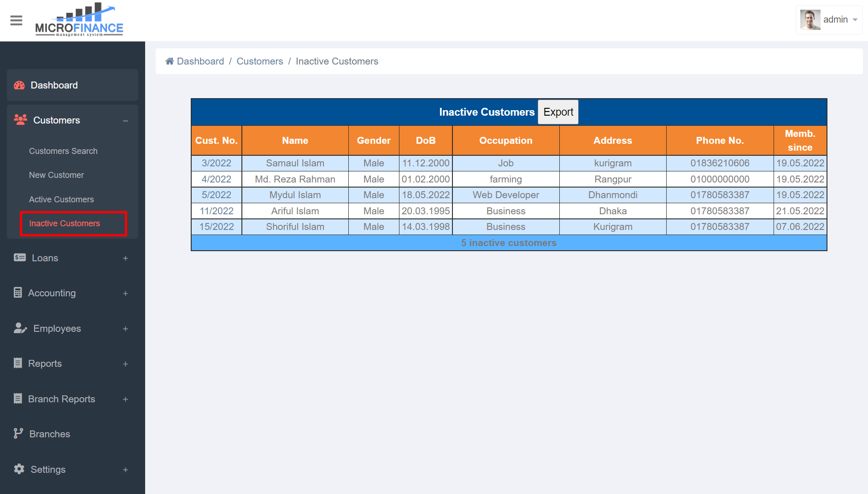Screen dimensions: 868x494
Task: Collapse the Customers menu section
Action: pyautogui.click(x=125, y=121)
